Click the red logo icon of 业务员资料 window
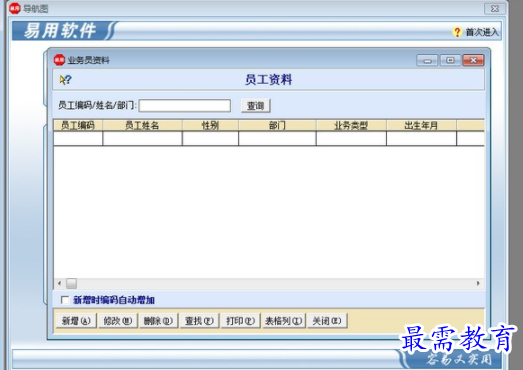The height and width of the screenshot is (370, 523). tap(59, 60)
